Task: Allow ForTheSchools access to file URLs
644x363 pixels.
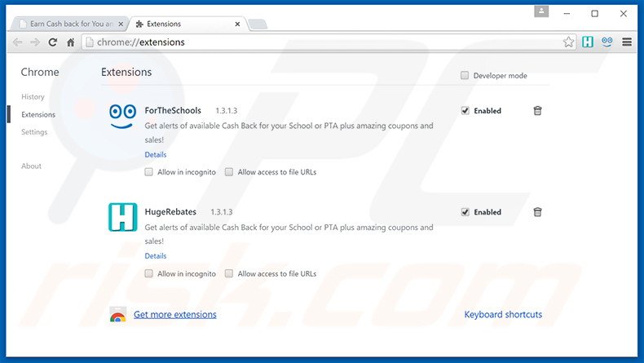Action: (229, 172)
